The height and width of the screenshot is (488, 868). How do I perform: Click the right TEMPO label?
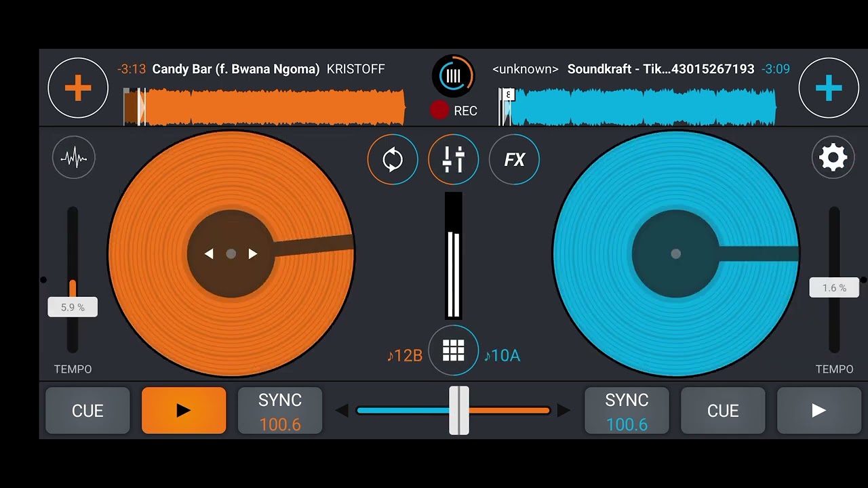coord(835,369)
